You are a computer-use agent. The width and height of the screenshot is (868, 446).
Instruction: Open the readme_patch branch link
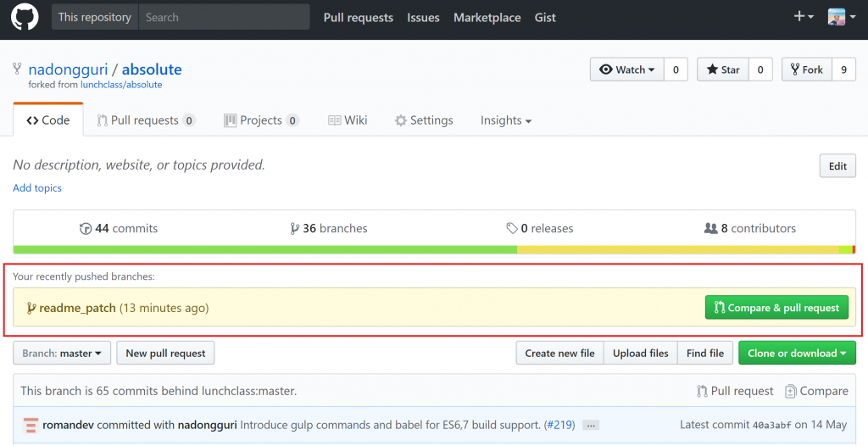[x=77, y=308]
